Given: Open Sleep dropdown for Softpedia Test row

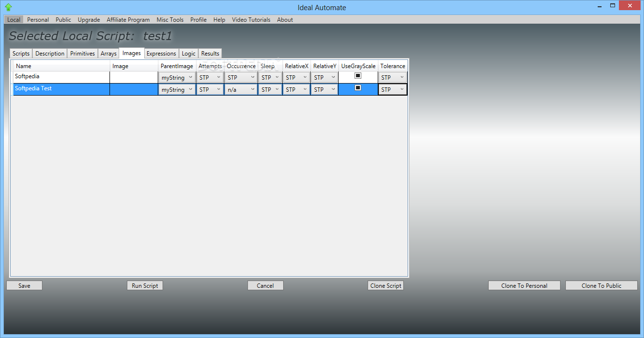Looking at the screenshot, I should point(270,89).
